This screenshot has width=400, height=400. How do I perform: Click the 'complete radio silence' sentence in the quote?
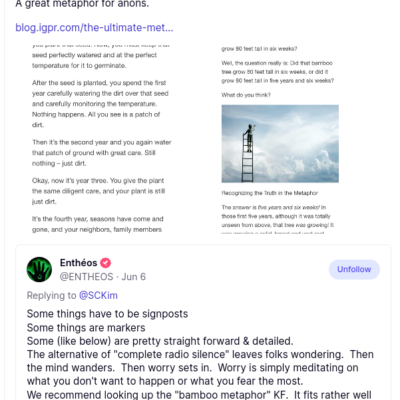200,354
